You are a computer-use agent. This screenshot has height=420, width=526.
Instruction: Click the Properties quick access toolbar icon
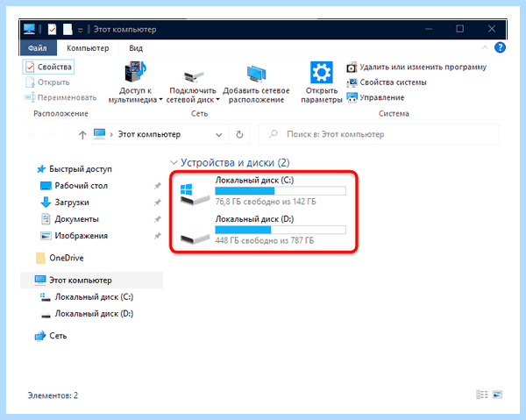pyautogui.click(x=52, y=29)
